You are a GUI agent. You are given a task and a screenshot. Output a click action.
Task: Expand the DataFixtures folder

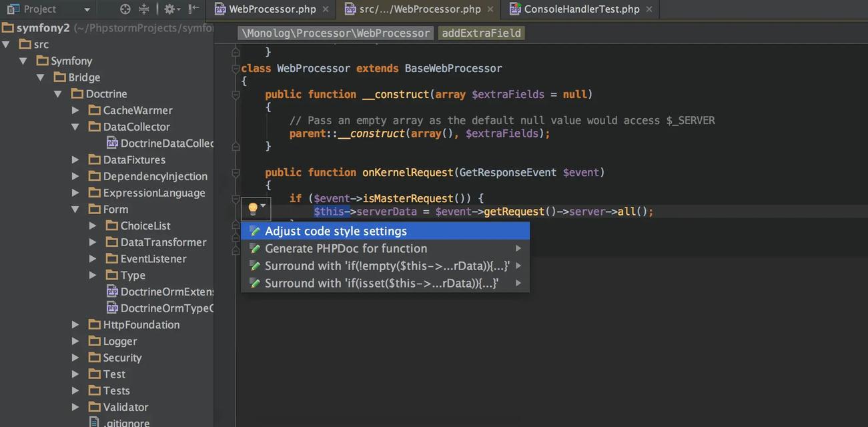point(75,159)
